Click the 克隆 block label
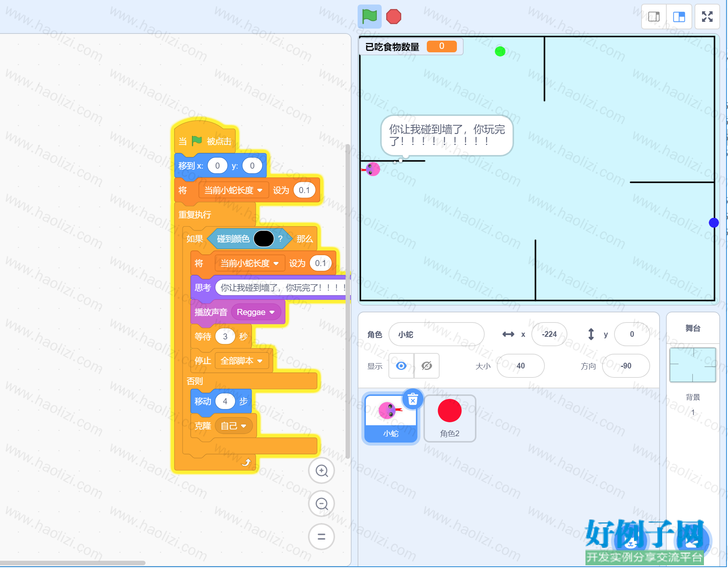 (203, 426)
